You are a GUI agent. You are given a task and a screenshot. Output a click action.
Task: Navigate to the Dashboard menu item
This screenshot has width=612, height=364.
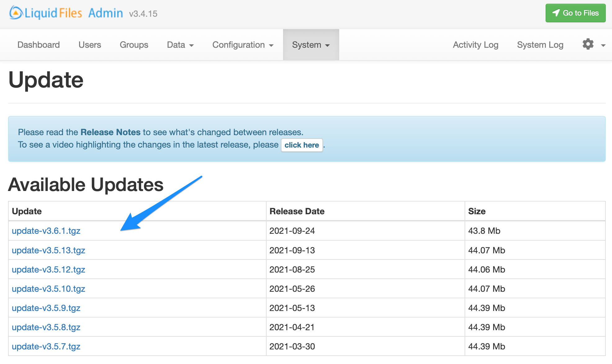pos(38,45)
